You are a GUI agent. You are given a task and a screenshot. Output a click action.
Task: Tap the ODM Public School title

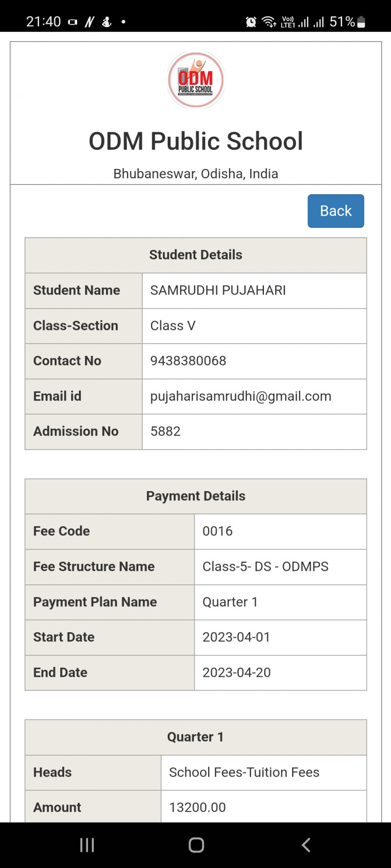(195, 141)
